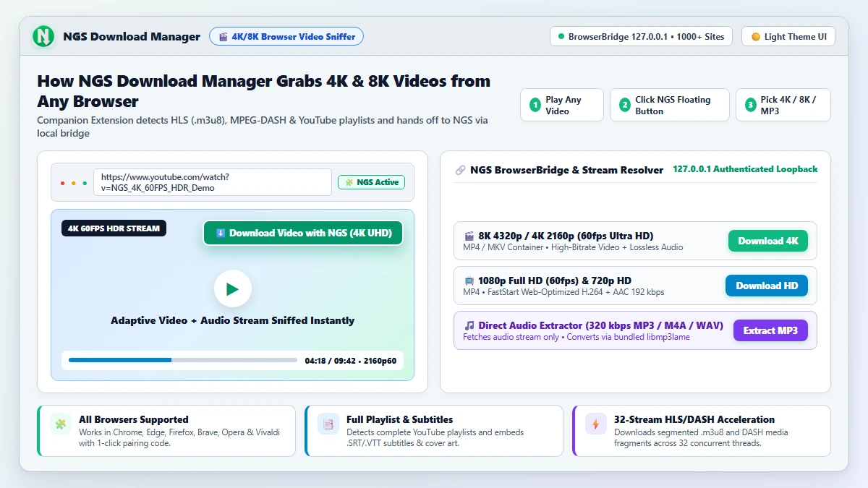Click the 127.0.0.1 Authenticated Loopback text

[x=745, y=169]
